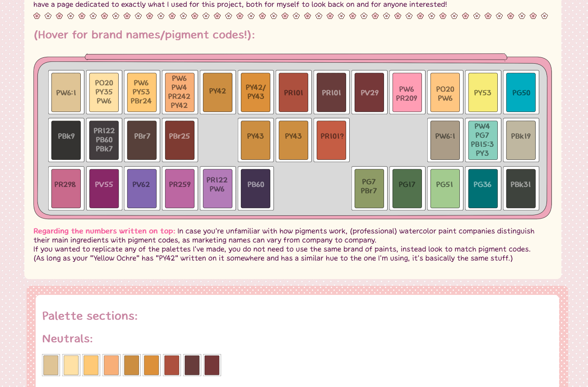Click the PR101? terracotta swatch
This screenshot has width=588, height=387.
tap(331, 140)
